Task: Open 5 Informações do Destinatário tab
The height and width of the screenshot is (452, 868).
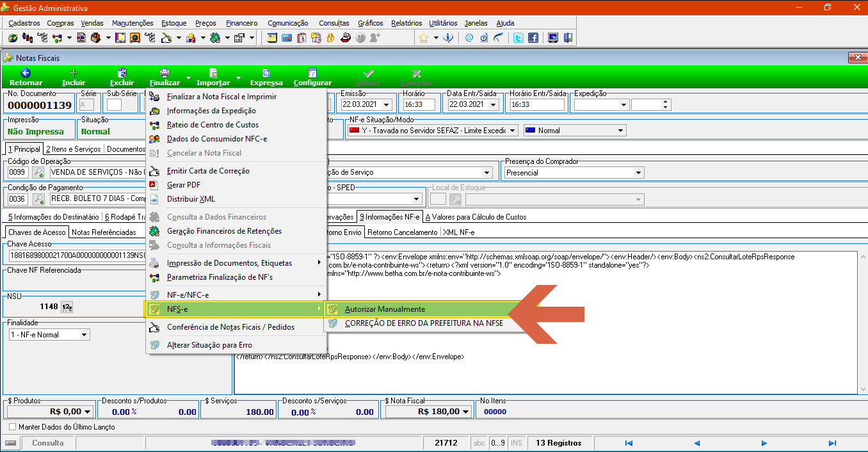Action: (54, 217)
